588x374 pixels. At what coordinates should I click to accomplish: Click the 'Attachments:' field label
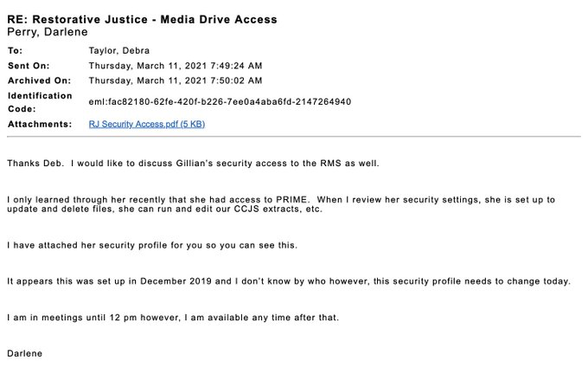(40, 125)
